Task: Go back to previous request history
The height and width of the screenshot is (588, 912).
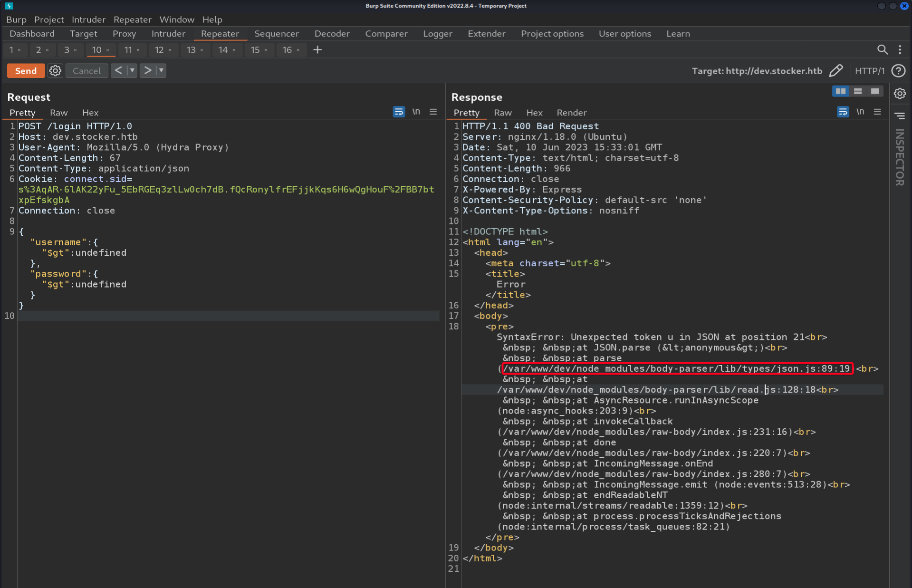Action: 118,70
